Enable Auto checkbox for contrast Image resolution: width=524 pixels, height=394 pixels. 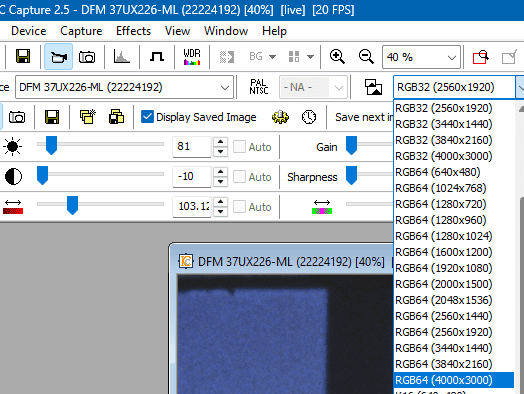[x=239, y=176]
